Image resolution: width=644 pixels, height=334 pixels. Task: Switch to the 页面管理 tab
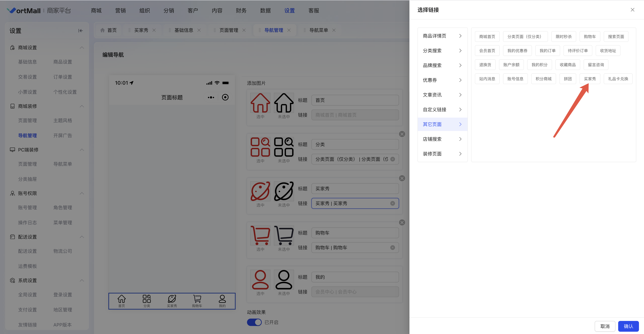point(229,30)
